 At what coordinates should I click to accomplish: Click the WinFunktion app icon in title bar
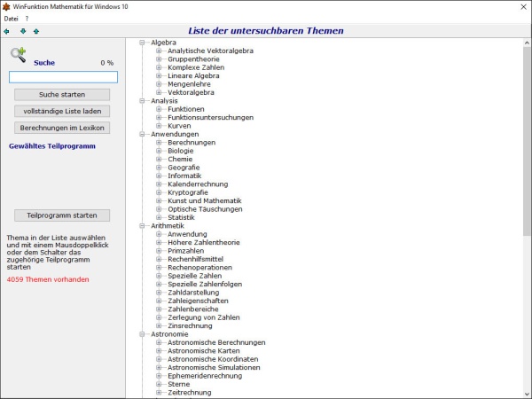6,6
